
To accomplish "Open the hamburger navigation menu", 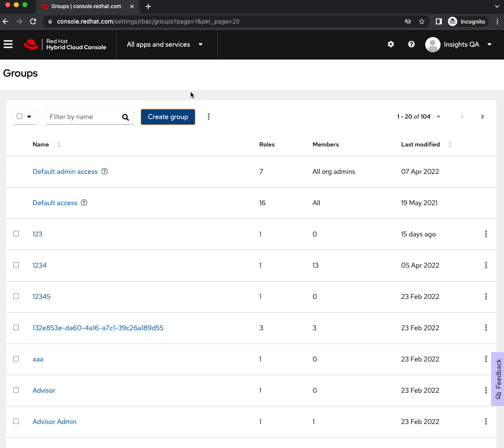I will click(8, 44).
